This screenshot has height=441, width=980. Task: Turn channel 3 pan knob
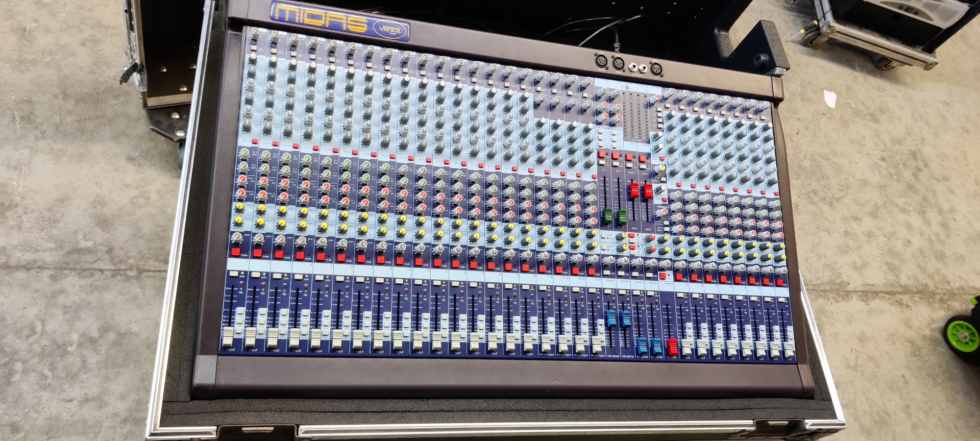(280, 240)
